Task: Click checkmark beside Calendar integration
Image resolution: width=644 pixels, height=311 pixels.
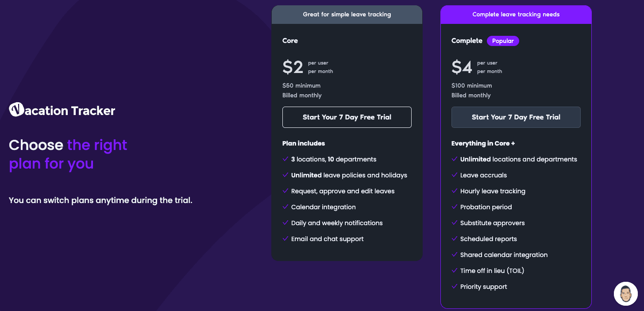Action: [285, 207]
